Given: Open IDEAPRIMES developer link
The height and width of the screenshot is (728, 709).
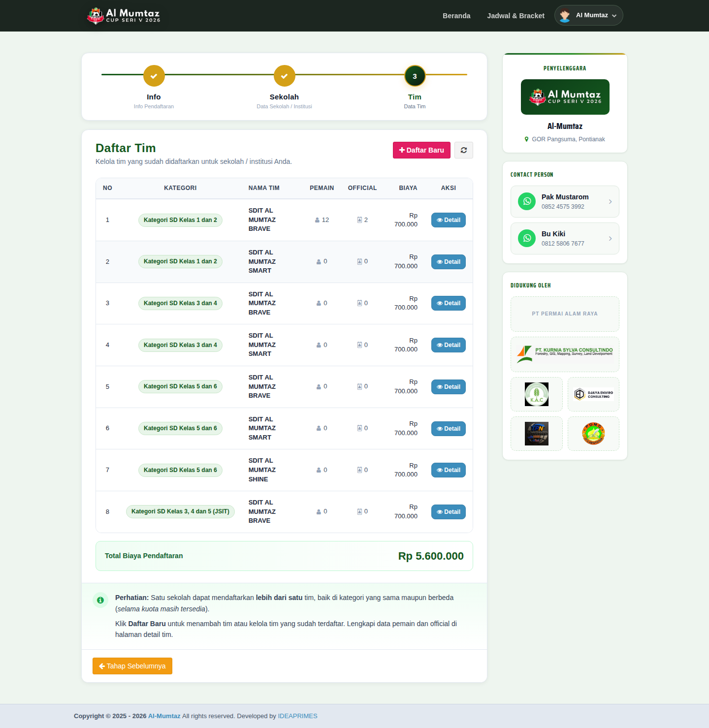Looking at the screenshot, I should pyautogui.click(x=297, y=716).
